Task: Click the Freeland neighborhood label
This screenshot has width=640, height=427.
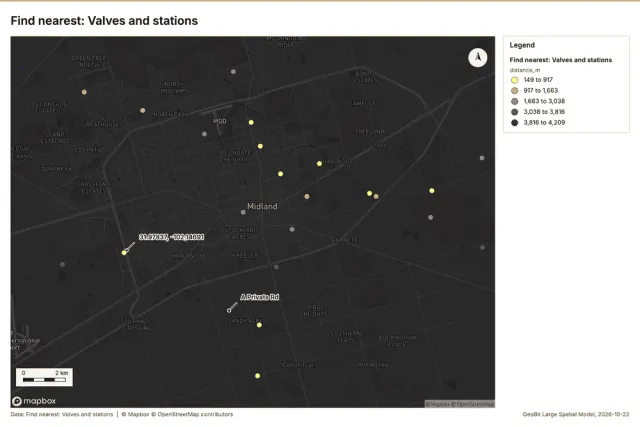Action: [370, 131]
